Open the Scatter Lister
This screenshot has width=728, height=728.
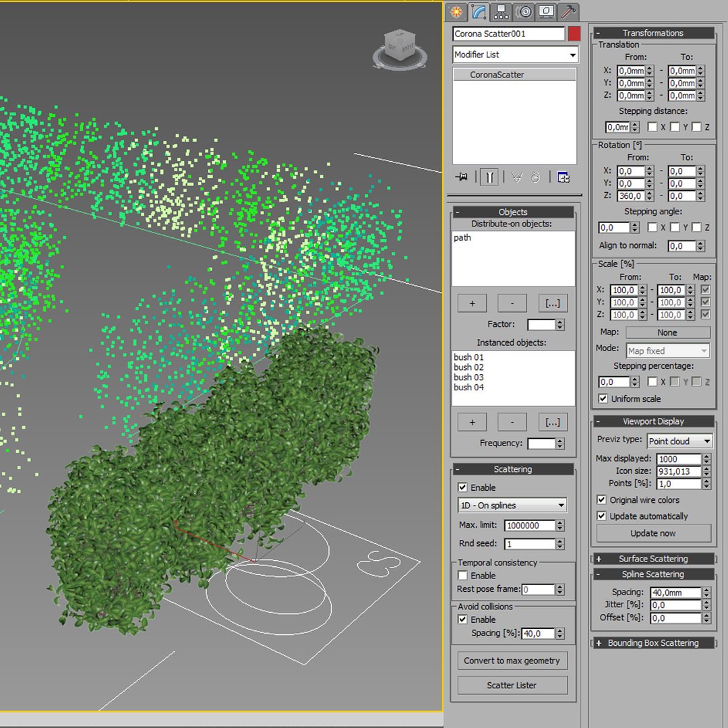coord(512,686)
